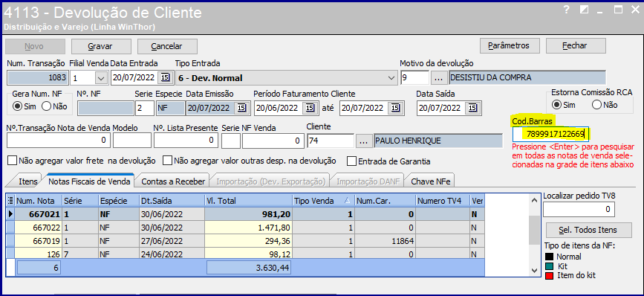Click the Gravar button
The width and height of the screenshot is (644, 296).
(x=101, y=46)
